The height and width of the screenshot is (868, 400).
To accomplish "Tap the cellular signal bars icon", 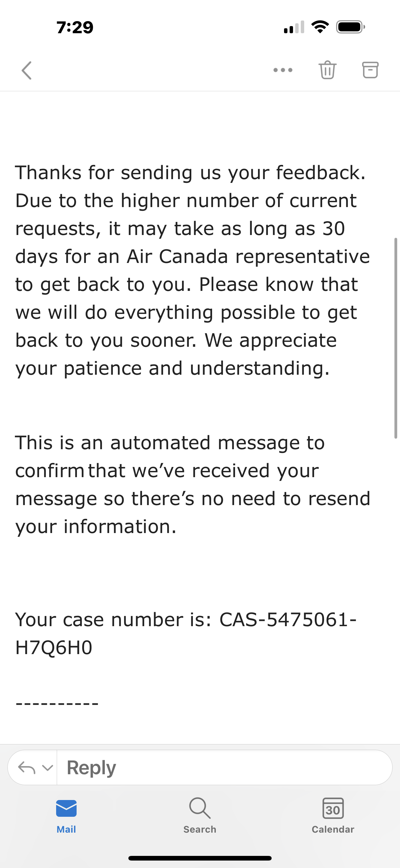I will click(x=294, y=27).
